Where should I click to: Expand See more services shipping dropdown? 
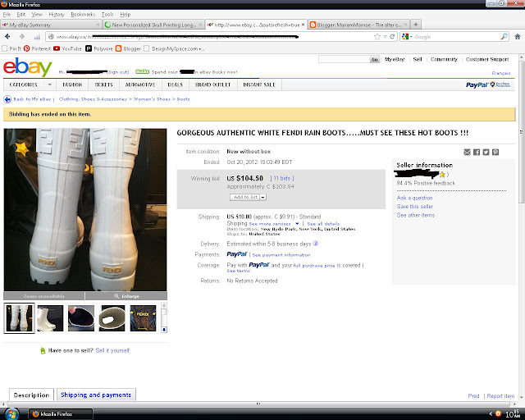[x=297, y=224]
